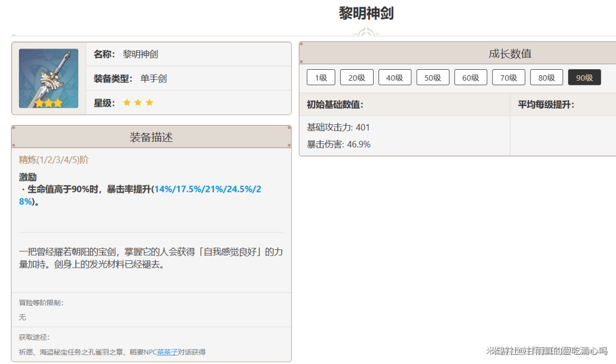The image size is (616, 364).
Task: Choose the 50级 level option
Action: tap(433, 78)
